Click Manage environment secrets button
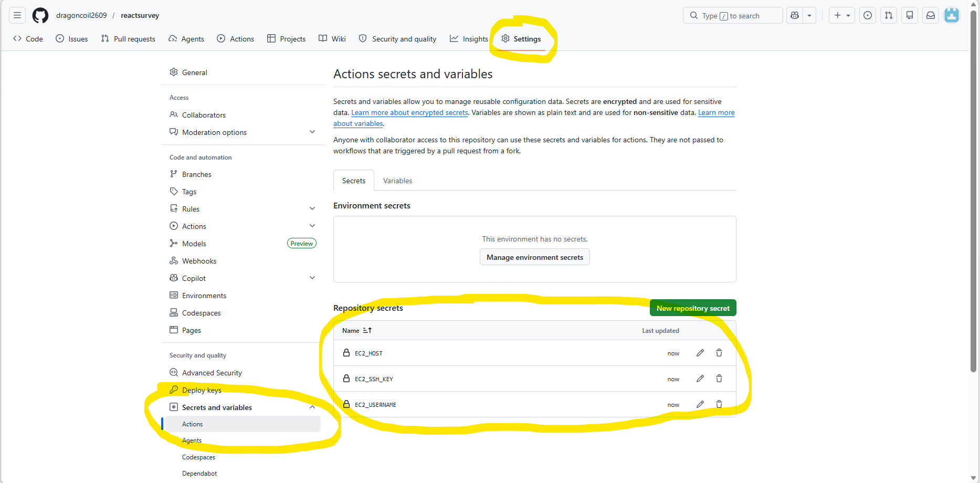This screenshot has width=980, height=483. click(x=535, y=257)
